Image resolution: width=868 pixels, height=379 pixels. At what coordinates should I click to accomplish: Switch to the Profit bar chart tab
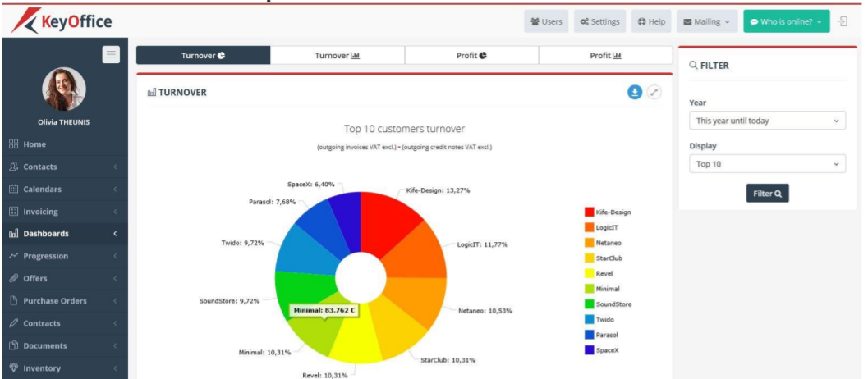pos(605,55)
